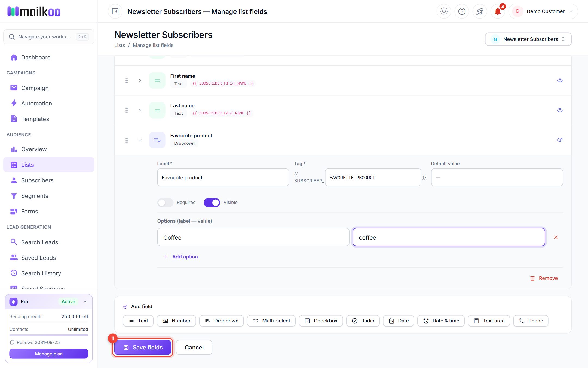This screenshot has height=368, width=588.
Task: Add a Multi-select field
Action: coord(271,321)
